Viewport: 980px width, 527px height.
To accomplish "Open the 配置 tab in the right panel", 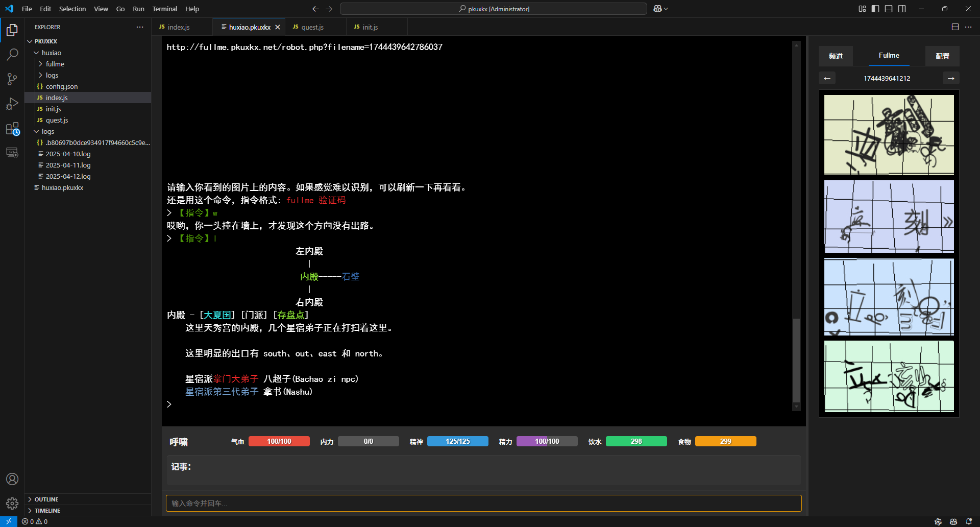I will (x=942, y=56).
